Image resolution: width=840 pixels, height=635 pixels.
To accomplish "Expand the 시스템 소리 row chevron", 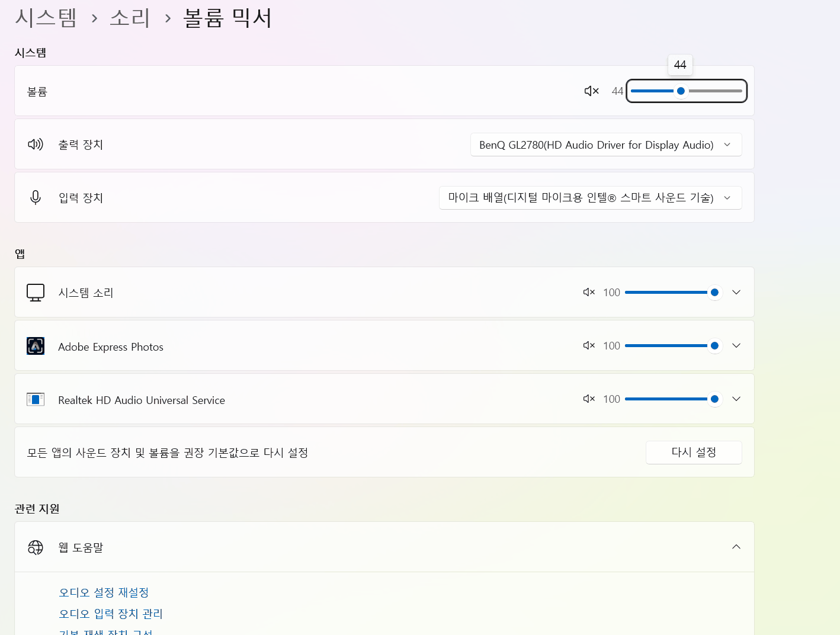I will [736, 292].
